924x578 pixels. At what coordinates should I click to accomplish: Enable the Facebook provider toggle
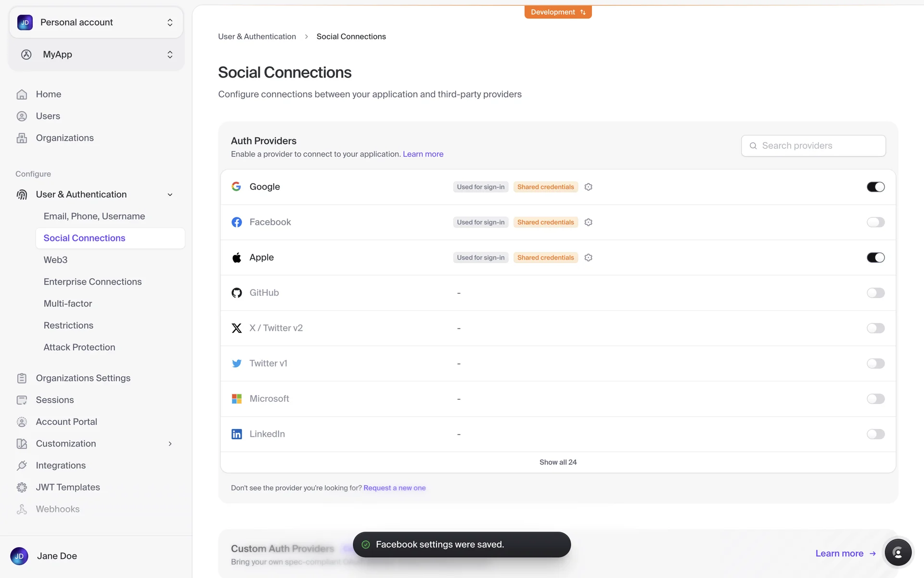(875, 222)
